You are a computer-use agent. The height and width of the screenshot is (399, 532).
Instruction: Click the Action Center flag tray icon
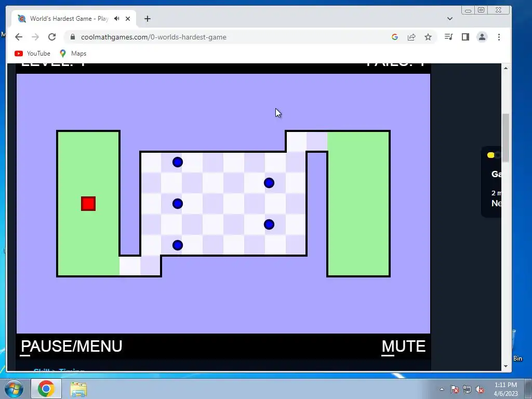pyautogui.click(x=455, y=390)
